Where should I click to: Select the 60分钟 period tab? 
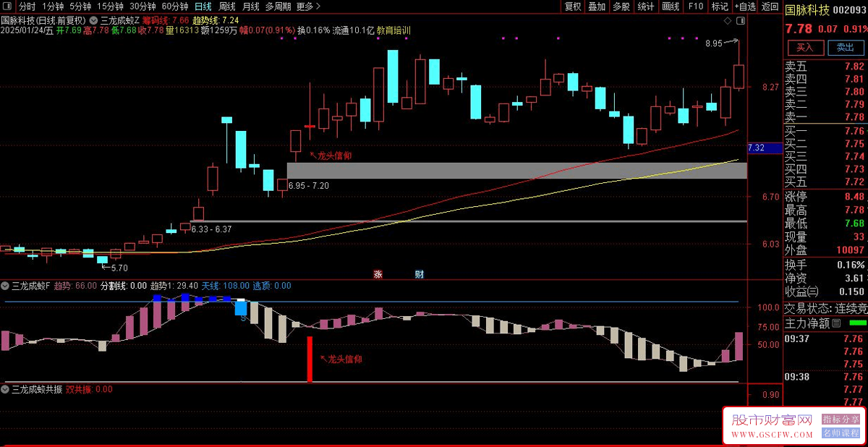[x=175, y=7]
